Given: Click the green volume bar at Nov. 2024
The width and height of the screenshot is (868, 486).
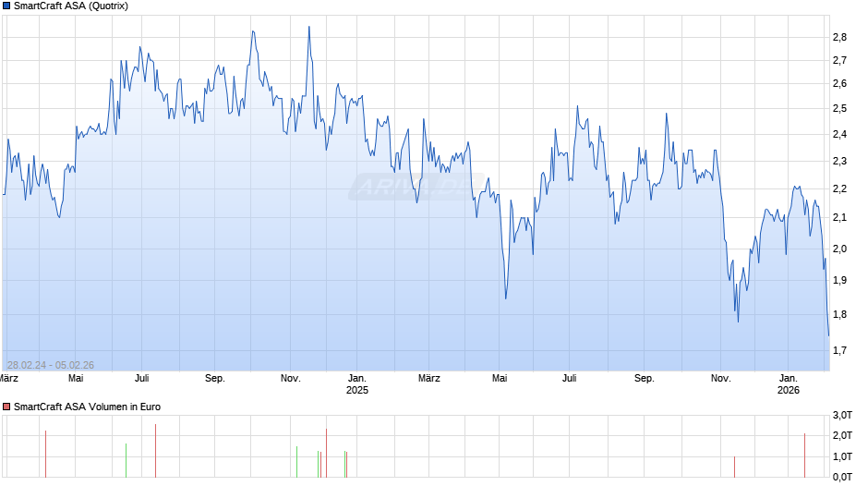Looking at the screenshot, I should click(x=296, y=462).
